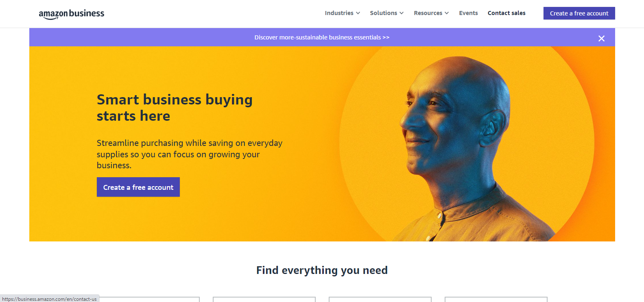Click the Find everything you need heading
Image resolution: width=644 pixels, height=302 pixels.
(322, 270)
